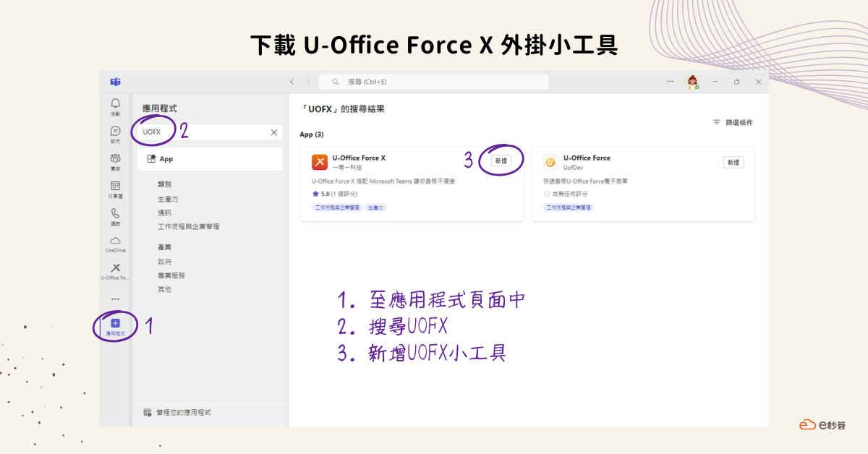Select the App category tab
Screen dimensions: 868x454
coord(210,159)
